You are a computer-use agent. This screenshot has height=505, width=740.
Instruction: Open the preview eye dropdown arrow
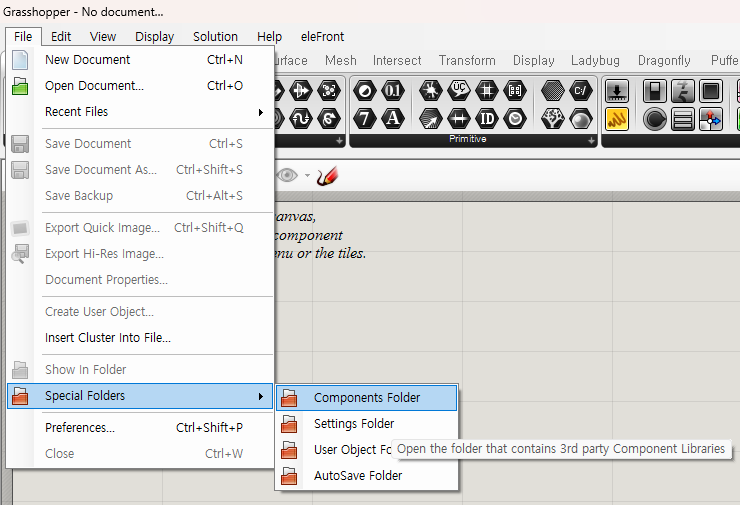307,176
